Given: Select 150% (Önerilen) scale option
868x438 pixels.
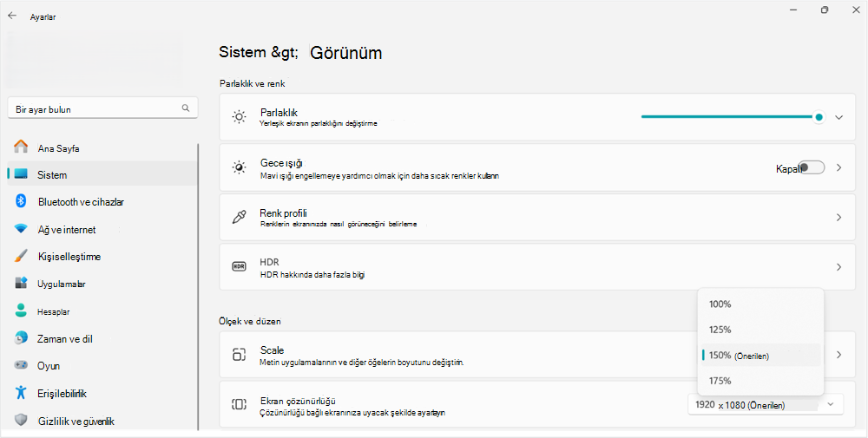Looking at the screenshot, I should (760, 355).
